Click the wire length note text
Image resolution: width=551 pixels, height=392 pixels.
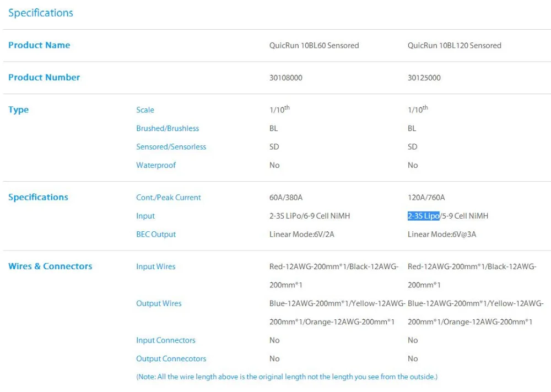[x=287, y=377]
